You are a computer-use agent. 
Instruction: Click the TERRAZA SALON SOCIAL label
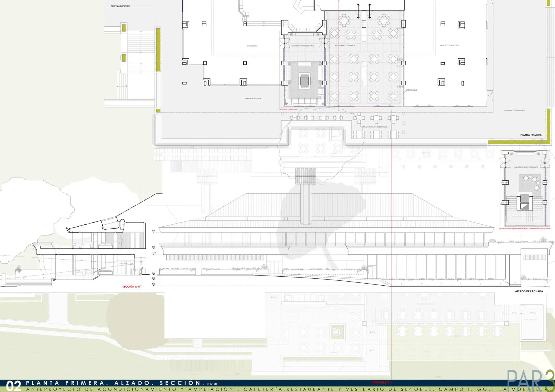(x=253, y=98)
